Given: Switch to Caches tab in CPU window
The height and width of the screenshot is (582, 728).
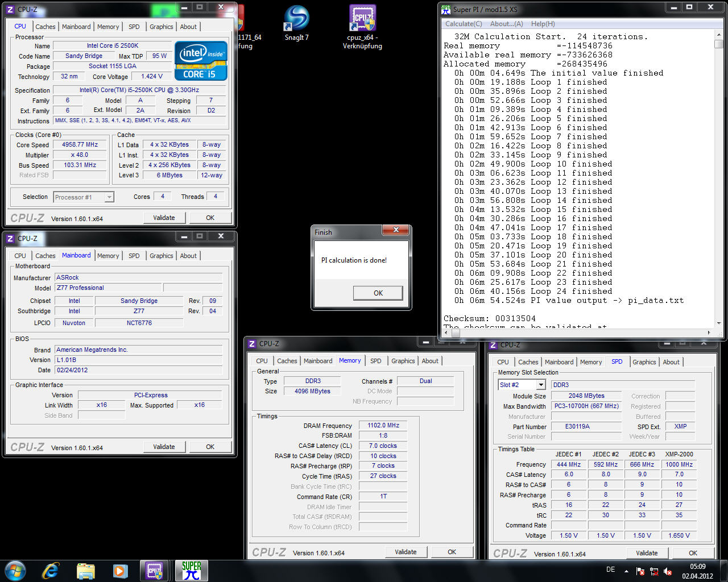Looking at the screenshot, I should click(x=45, y=27).
